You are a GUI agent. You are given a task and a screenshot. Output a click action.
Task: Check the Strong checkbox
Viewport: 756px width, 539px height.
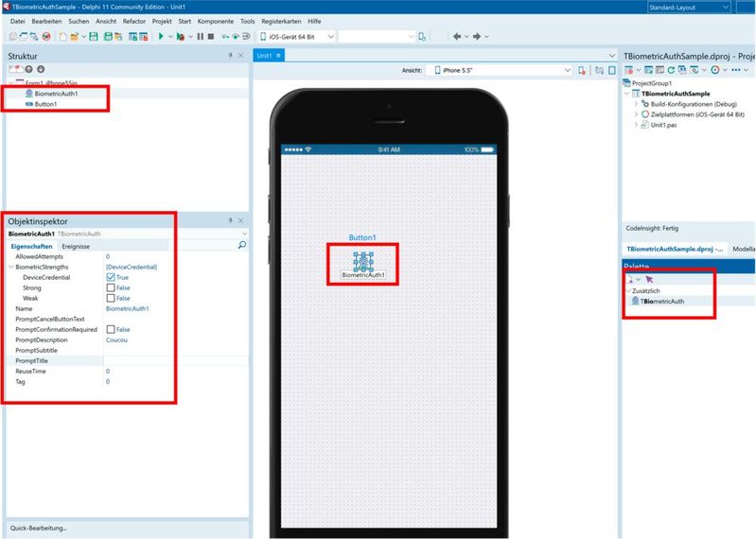tap(111, 287)
